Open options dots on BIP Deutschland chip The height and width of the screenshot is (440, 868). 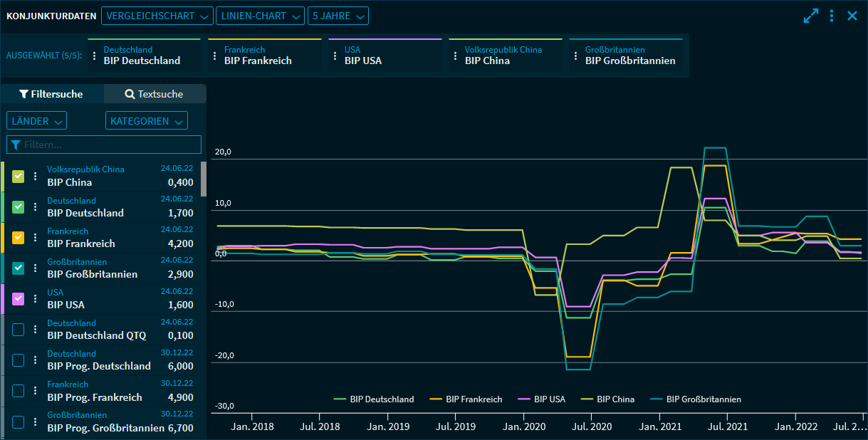coord(95,56)
